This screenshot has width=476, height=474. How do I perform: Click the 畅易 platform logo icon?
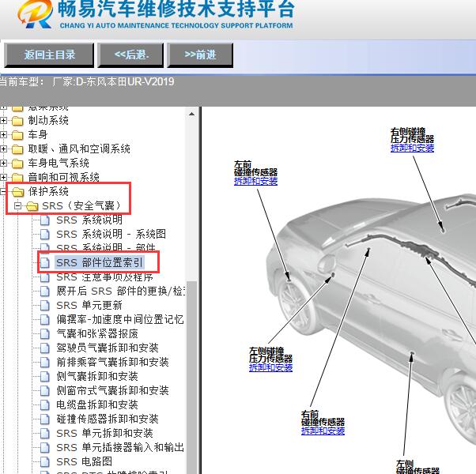34,13
